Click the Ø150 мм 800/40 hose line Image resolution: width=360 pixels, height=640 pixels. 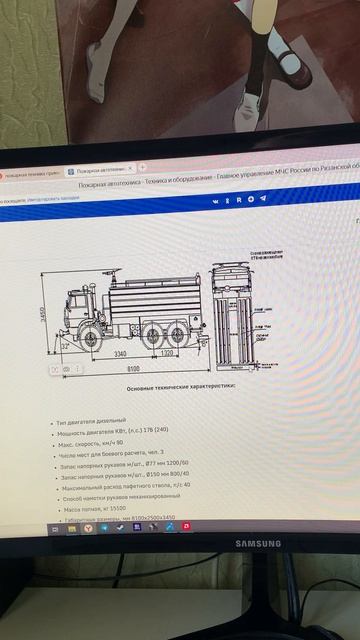pos(125,476)
